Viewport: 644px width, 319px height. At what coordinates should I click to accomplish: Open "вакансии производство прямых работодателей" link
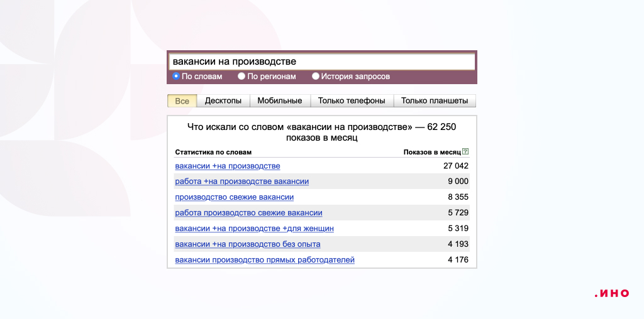point(265,260)
